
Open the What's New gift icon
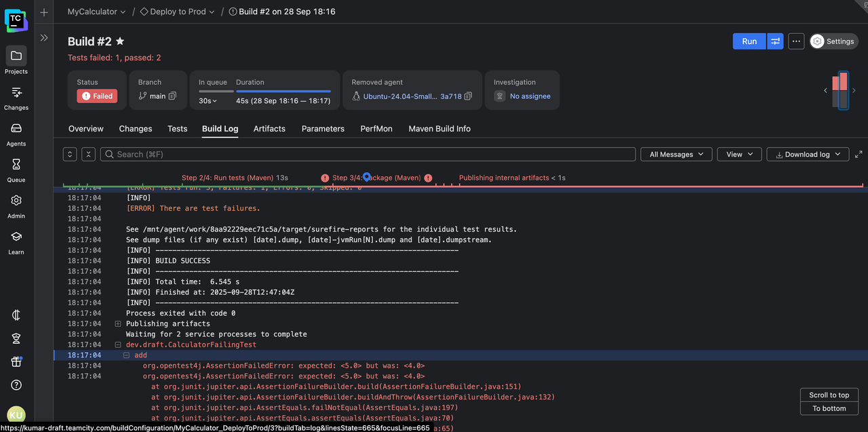[16, 361]
